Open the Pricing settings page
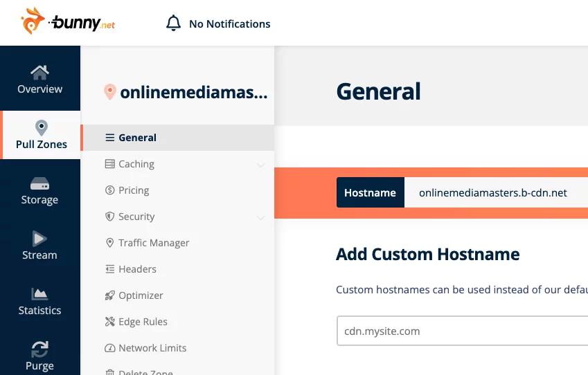The width and height of the screenshot is (588, 375). coord(134,190)
